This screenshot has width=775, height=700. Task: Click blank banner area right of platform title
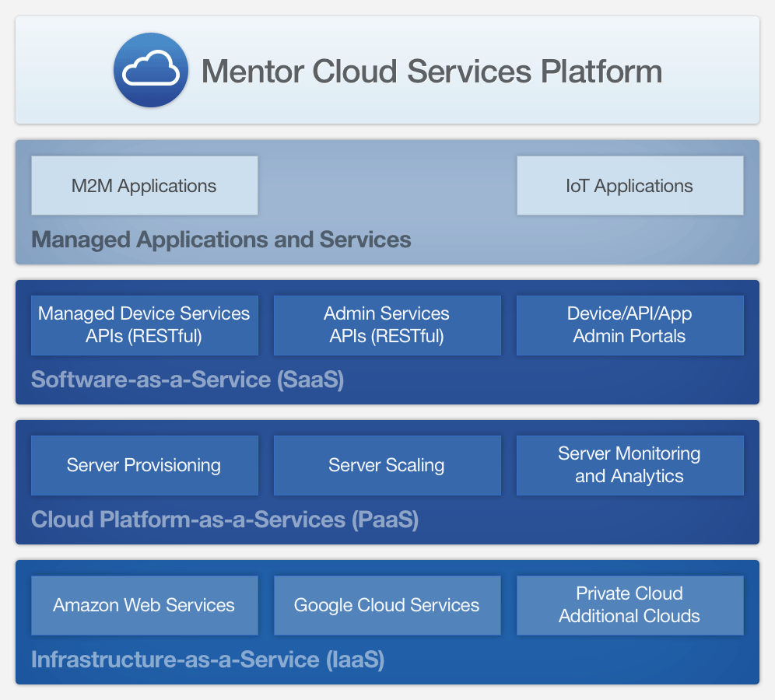pos(712,70)
